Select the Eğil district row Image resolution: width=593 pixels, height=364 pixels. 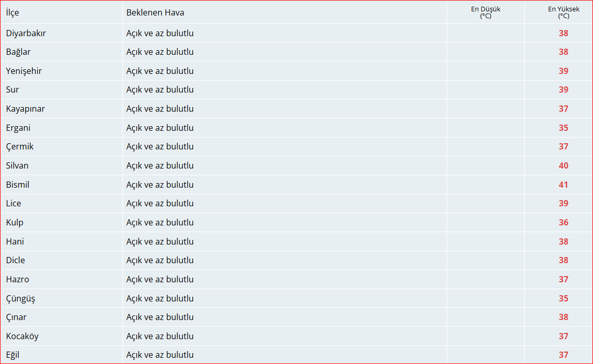coord(297,355)
